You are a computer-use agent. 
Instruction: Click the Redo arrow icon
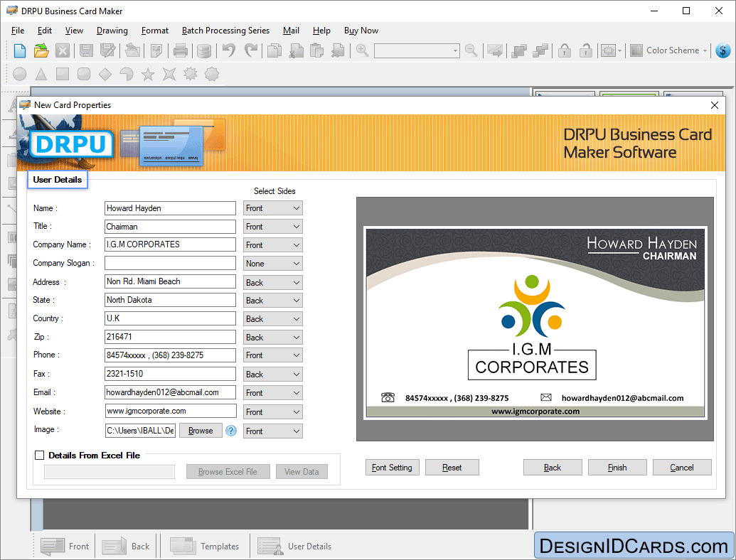(251, 50)
